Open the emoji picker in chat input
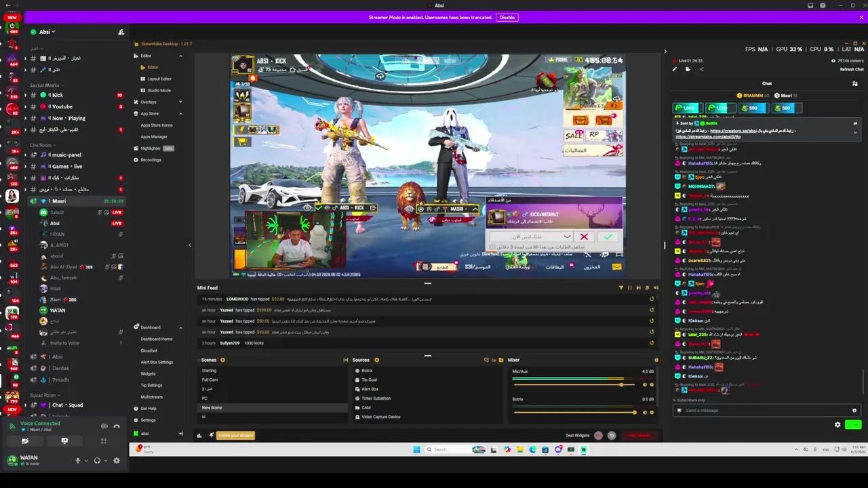This screenshot has height=488, width=868. click(854, 410)
